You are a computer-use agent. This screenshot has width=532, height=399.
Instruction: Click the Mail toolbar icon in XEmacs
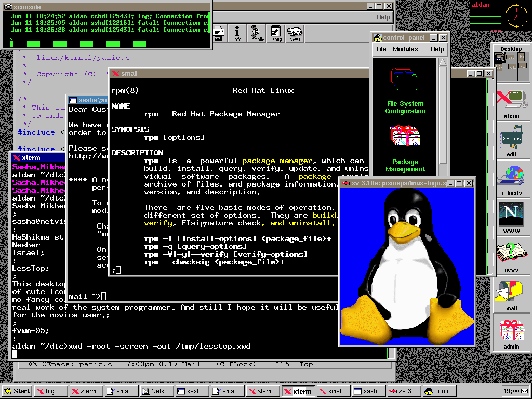coord(219,33)
